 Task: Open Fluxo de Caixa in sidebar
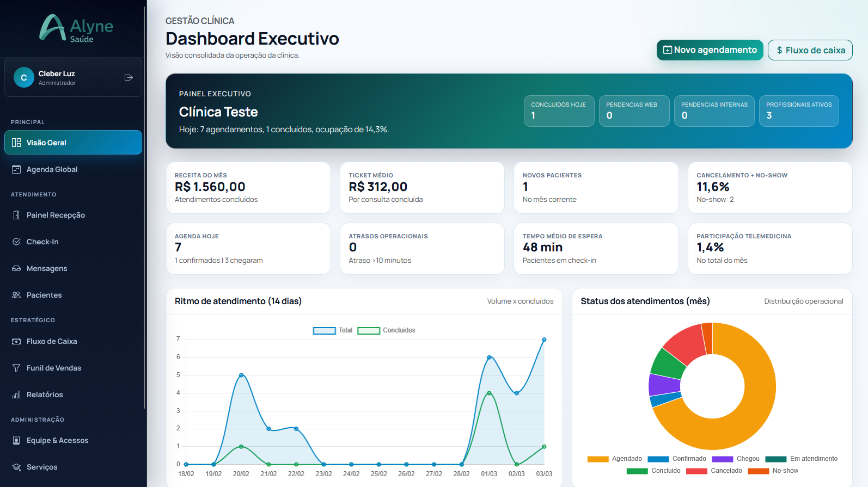(x=52, y=341)
